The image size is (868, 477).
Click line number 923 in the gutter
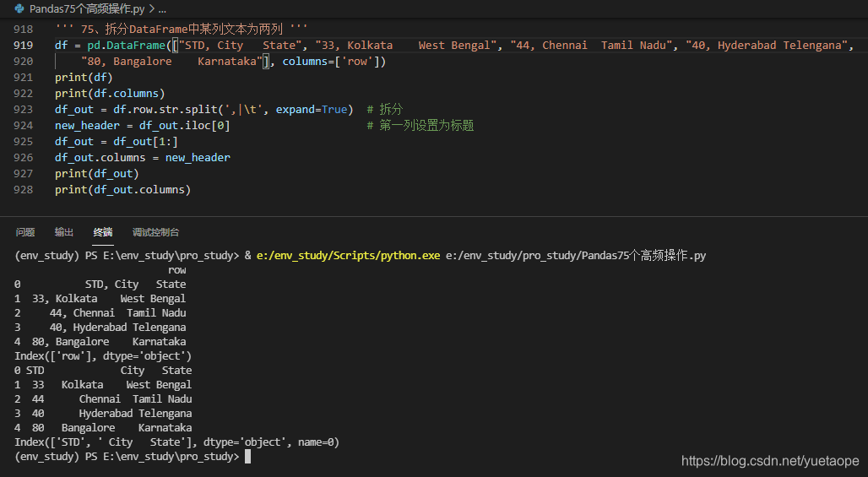[24, 109]
